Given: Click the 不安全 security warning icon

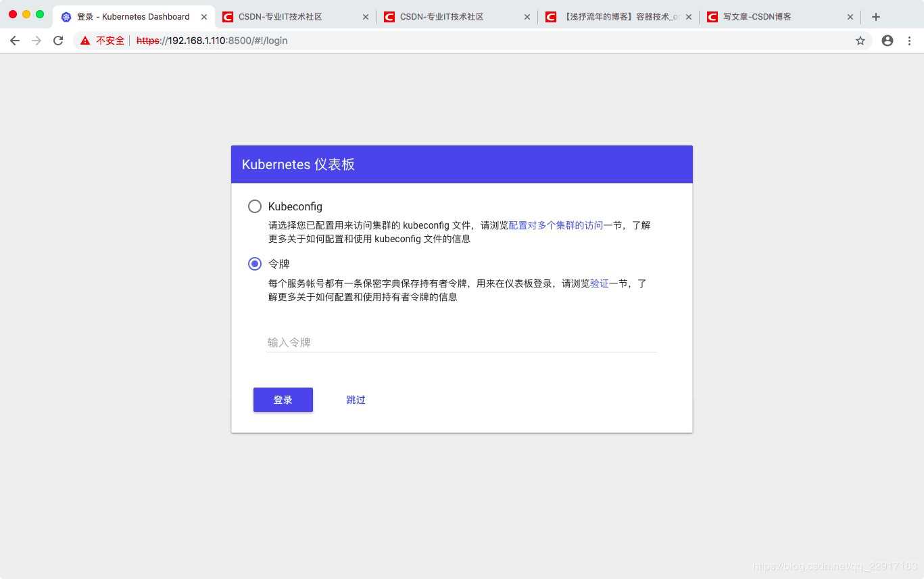Looking at the screenshot, I should pos(85,41).
